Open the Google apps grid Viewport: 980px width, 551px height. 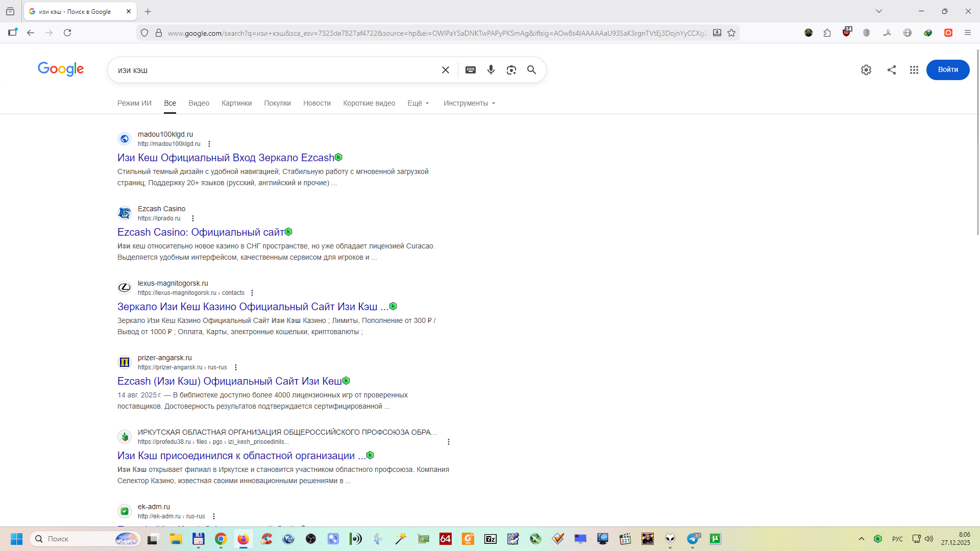pyautogui.click(x=914, y=70)
